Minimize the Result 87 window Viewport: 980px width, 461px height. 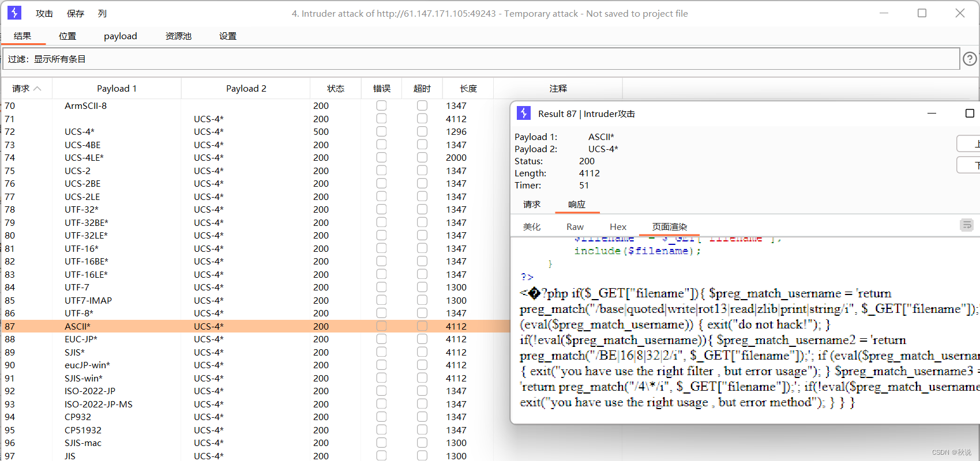pos(932,114)
